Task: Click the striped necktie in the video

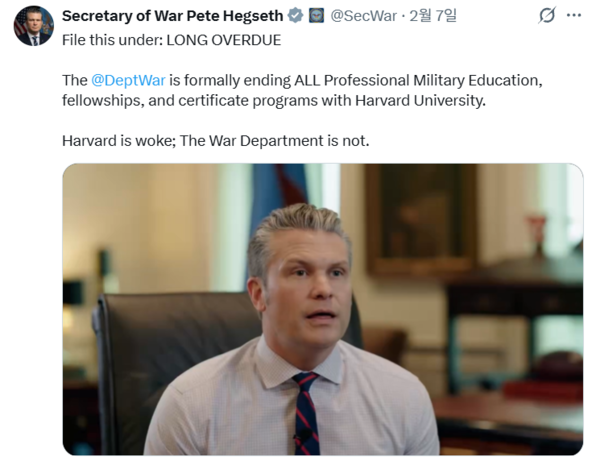Action: click(307, 413)
